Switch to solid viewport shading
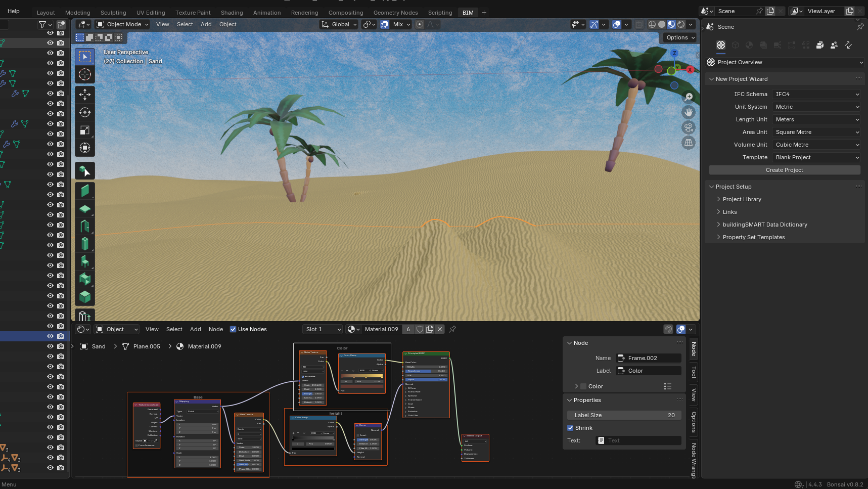 tap(662, 24)
